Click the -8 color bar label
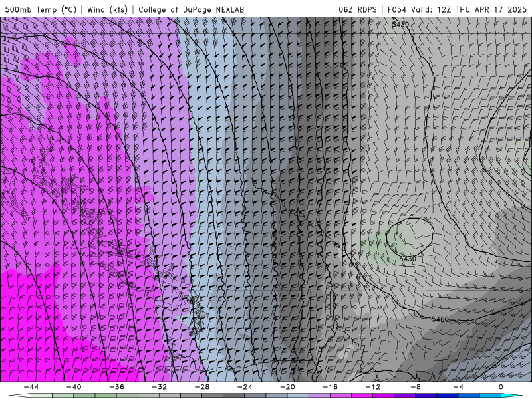The width and height of the screenshot is (532, 399). (416, 387)
